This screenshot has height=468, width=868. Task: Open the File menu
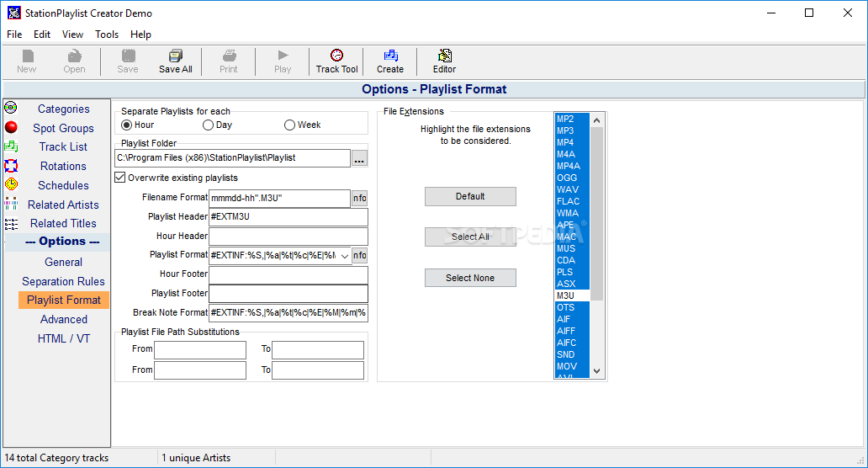14,35
